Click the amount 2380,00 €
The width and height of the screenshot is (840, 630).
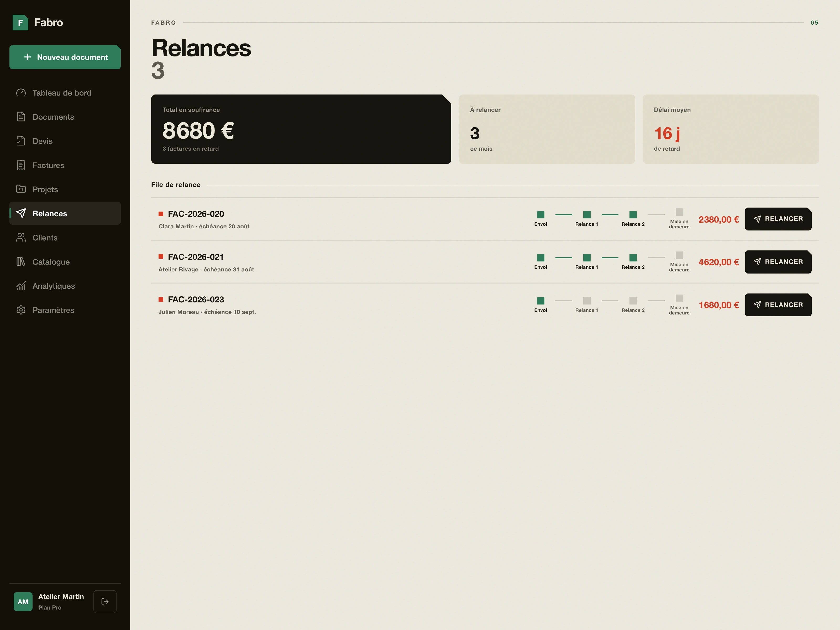tap(718, 219)
